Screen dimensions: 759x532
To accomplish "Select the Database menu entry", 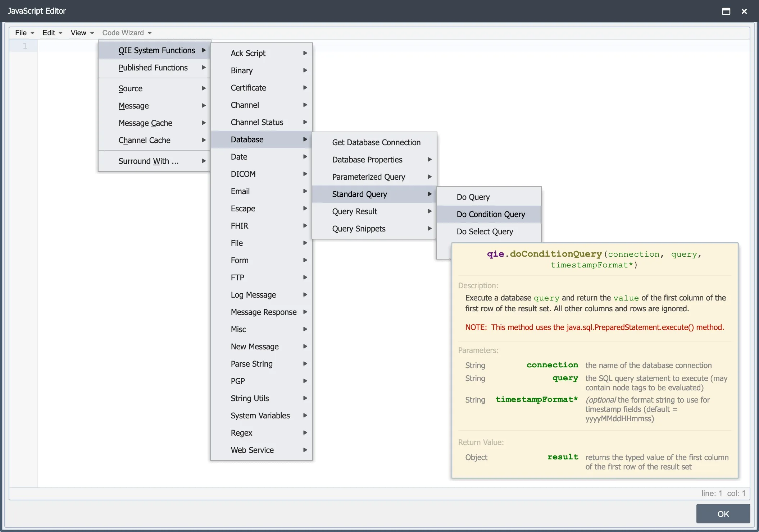I will tap(262, 139).
